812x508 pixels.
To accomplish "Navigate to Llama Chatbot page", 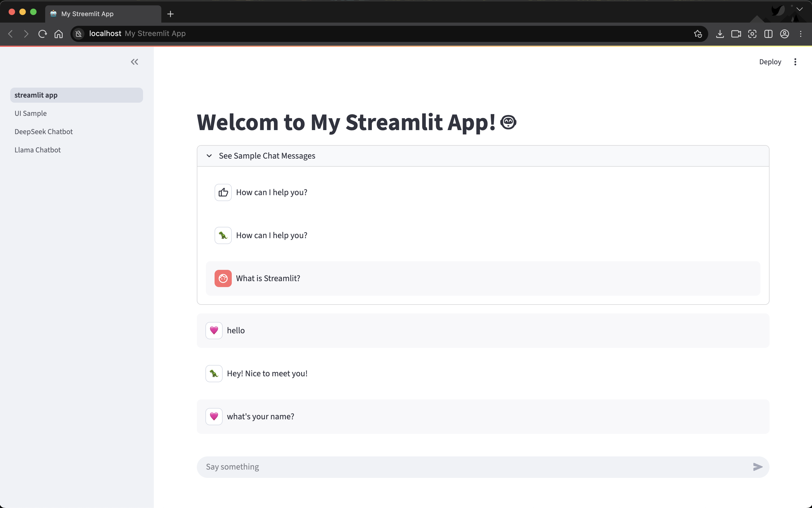I will [x=38, y=150].
